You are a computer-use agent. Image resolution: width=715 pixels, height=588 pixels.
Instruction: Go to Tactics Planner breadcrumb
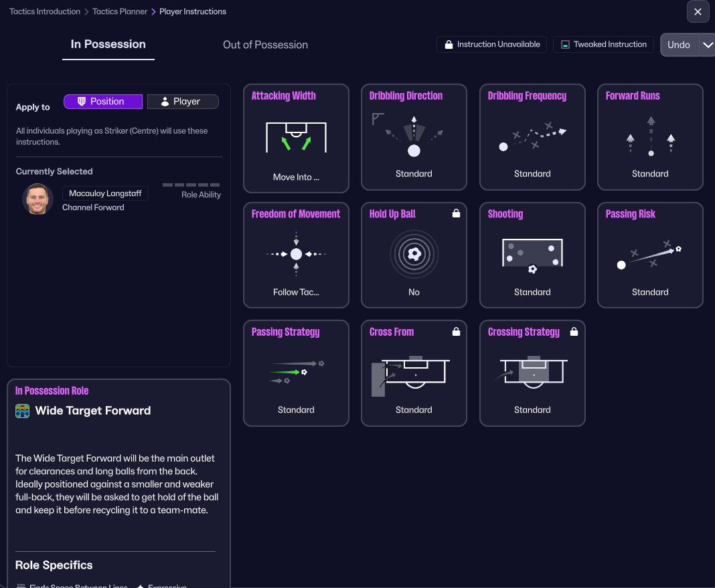click(120, 11)
